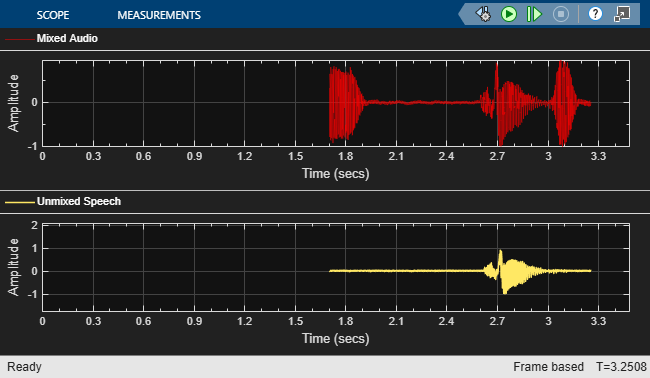Click the yellow Unmixed Speech legend line
This screenshot has width=650, height=378.
(x=19, y=202)
